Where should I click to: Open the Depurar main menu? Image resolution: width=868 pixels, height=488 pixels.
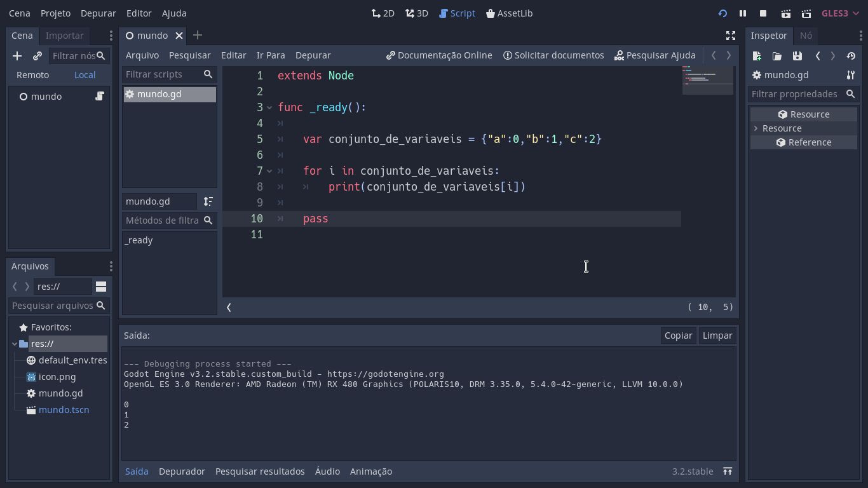pyautogui.click(x=98, y=13)
